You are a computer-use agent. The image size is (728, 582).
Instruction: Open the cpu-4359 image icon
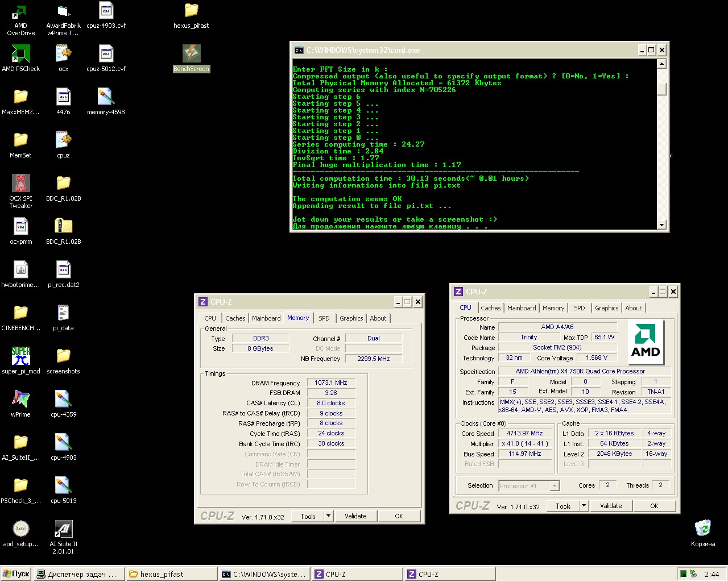pos(63,400)
